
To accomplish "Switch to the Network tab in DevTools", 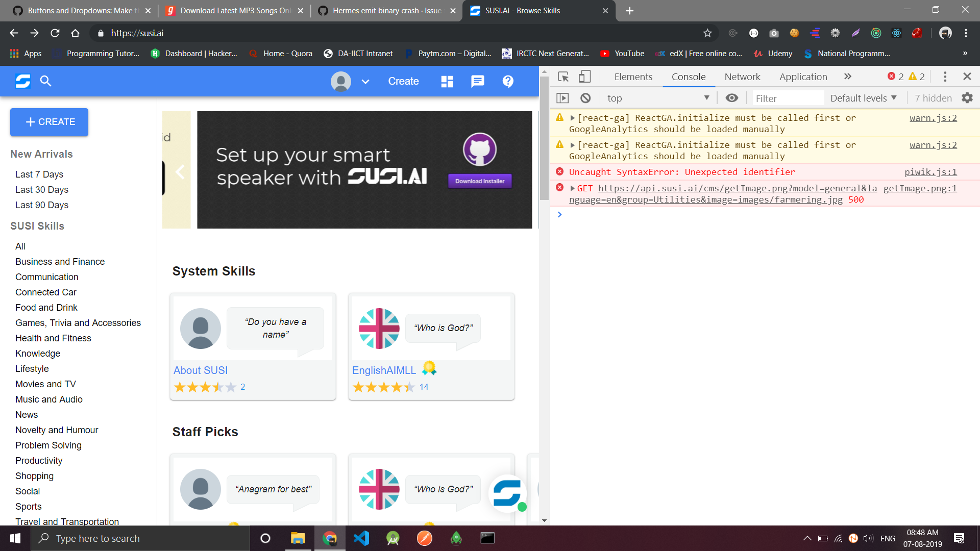I will 742,77.
